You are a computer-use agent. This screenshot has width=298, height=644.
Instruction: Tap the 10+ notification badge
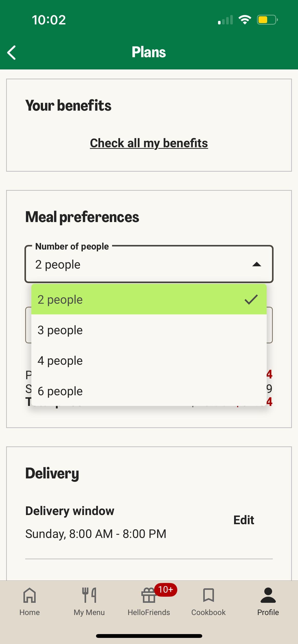click(x=166, y=589)
